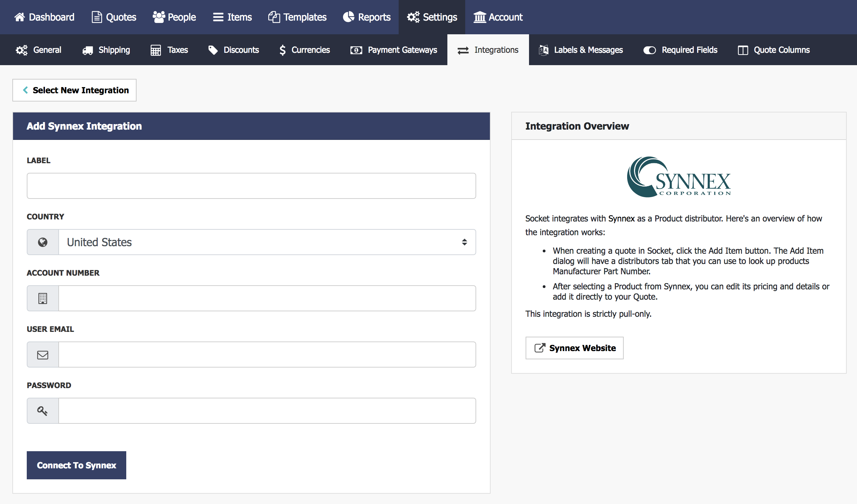Screen dimensions: 857x504
Task: Open the Payment Gateways tab
Action: coord(394,50)
